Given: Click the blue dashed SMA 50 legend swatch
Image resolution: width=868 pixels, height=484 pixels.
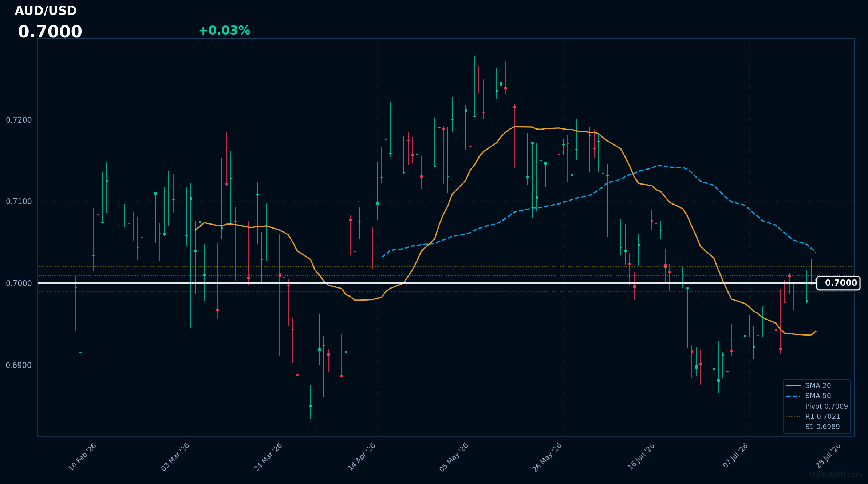Looking at the screenshot, I should tap(793, 396).
